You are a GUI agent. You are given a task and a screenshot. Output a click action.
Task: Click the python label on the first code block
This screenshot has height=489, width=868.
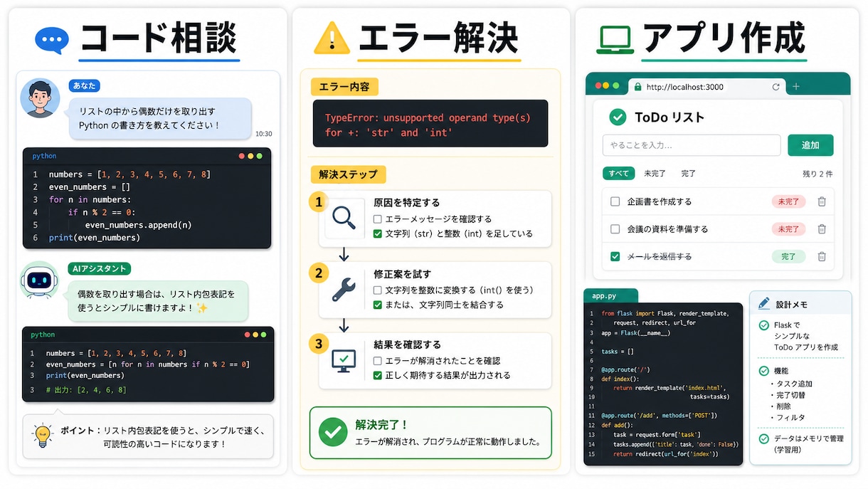pyautogui.click(x=44, y=156)
